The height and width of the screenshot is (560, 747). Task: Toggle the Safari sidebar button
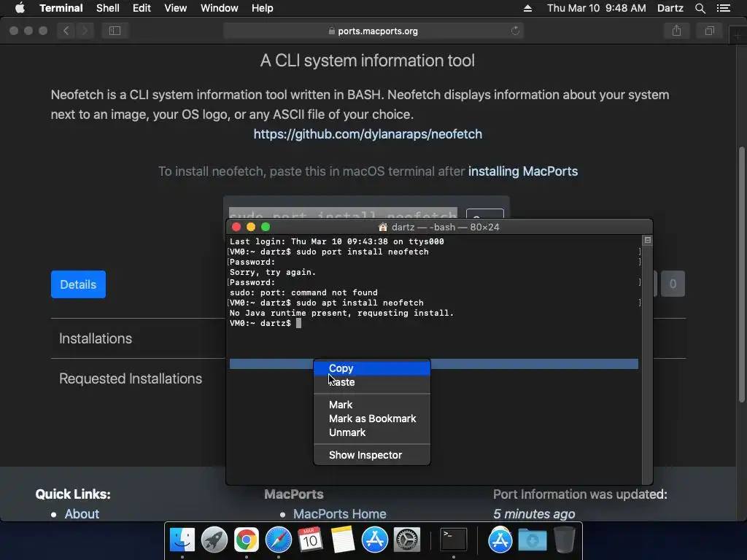(115, 31)
